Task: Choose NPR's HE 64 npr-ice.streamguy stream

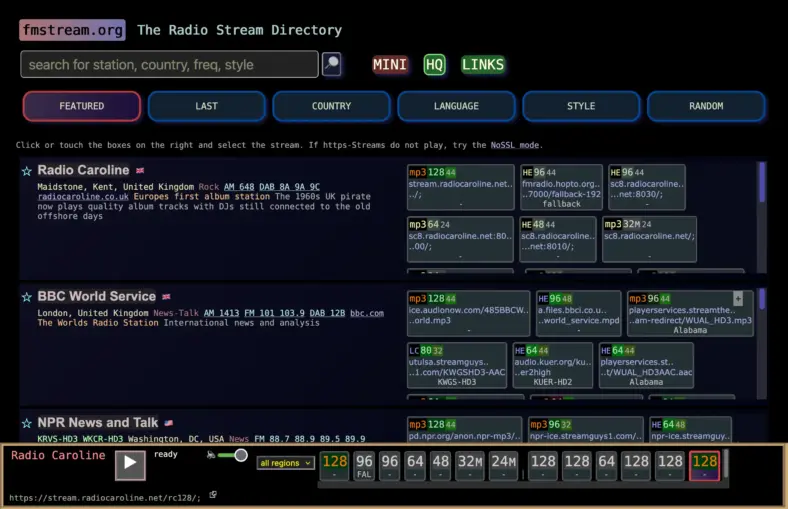Action: click(x=691, y=430)
